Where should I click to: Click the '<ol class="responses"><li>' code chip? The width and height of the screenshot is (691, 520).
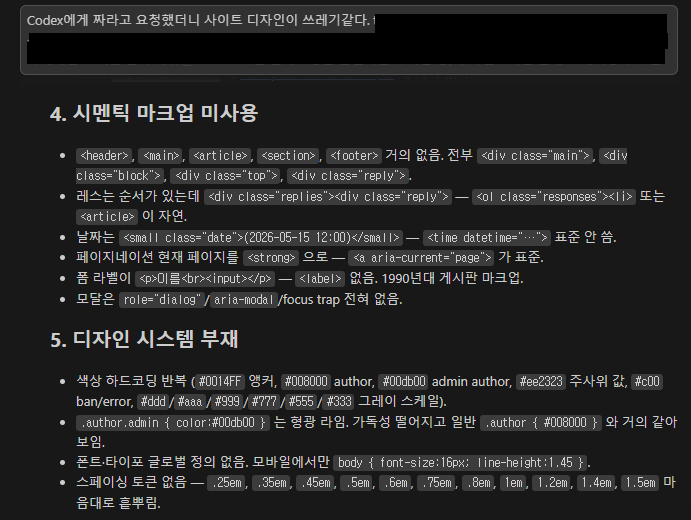click(x=554, y=197)
